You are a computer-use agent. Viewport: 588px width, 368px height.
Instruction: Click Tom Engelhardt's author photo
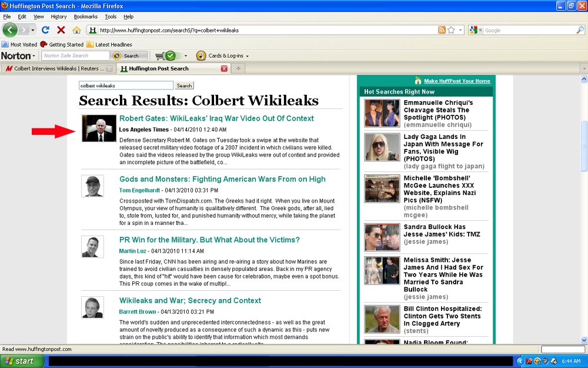92,186
